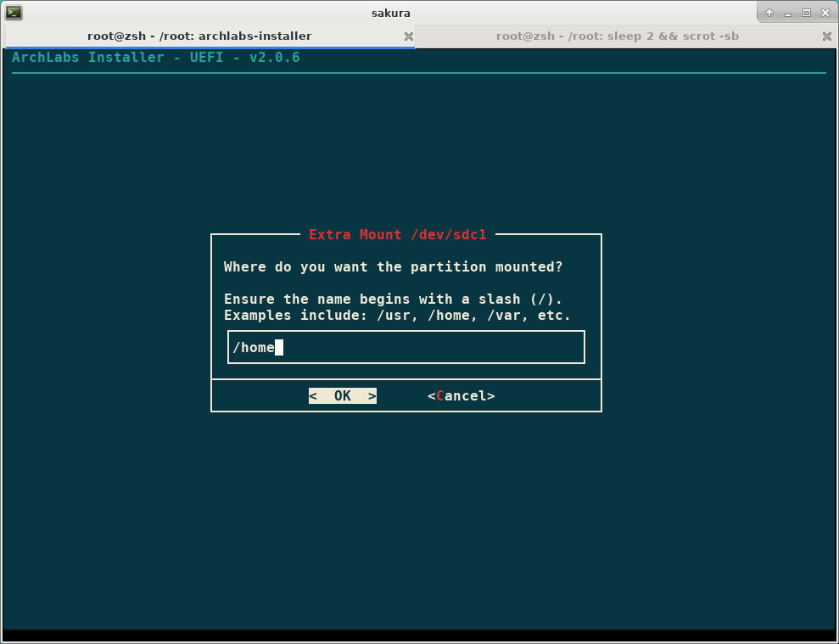Click the Extra Mount /dev/sdc1 title
Image resolution: width=839 pixels, height=644 pixels.
(x=398, y=234)
